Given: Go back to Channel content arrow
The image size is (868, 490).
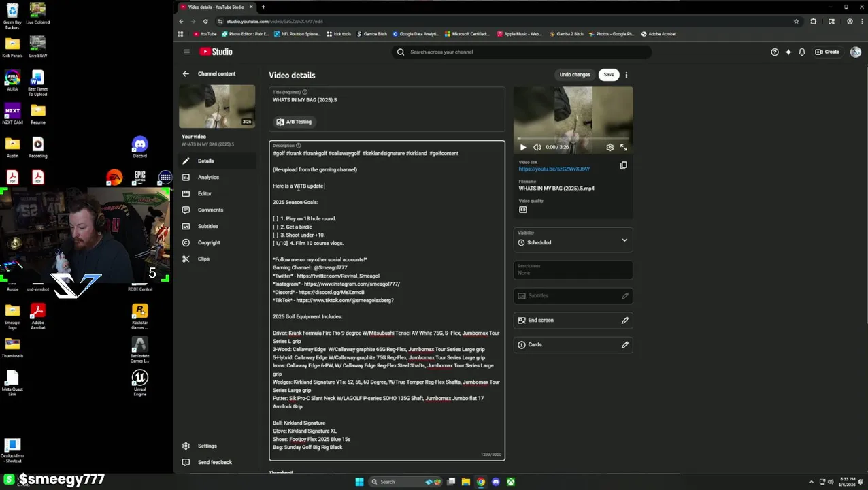Looking at the screenshot, I should click(186, 73).
